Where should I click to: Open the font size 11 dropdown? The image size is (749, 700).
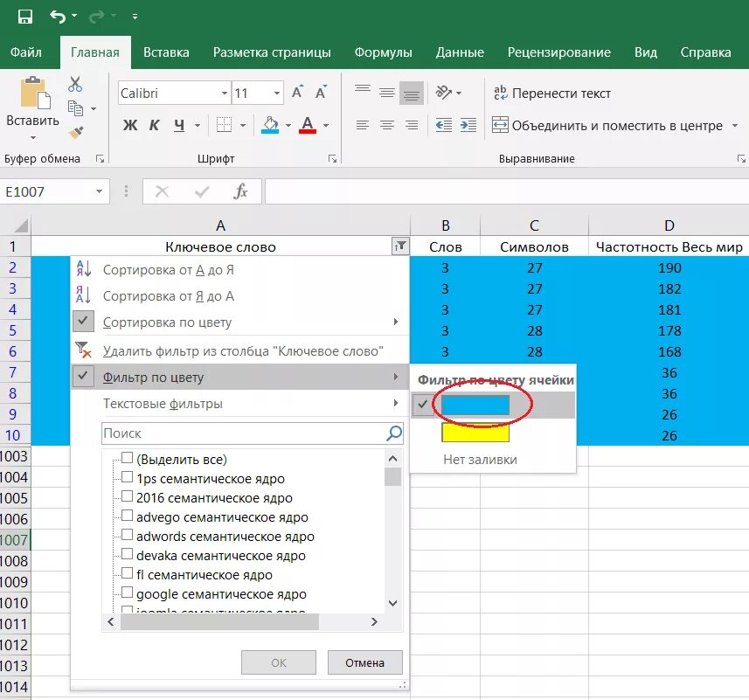276,94
